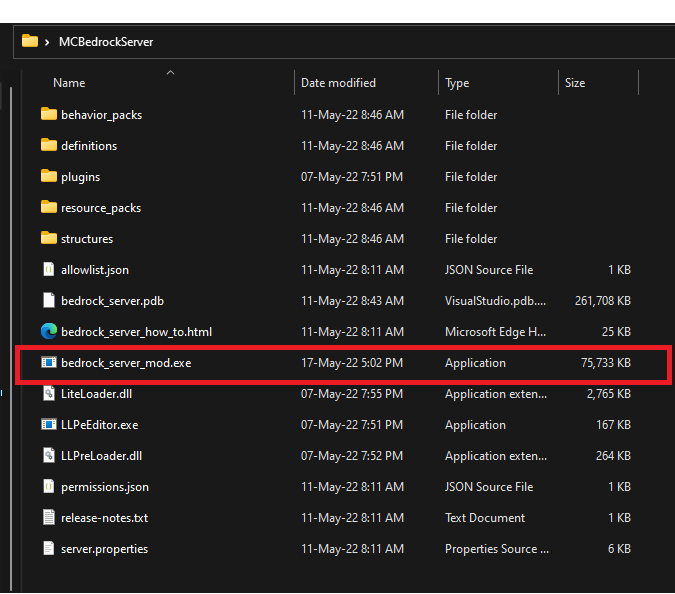Click the LLPeEditor.exe application icon
The width and height of the screenshot is (675, 594).
pos(49,424)
